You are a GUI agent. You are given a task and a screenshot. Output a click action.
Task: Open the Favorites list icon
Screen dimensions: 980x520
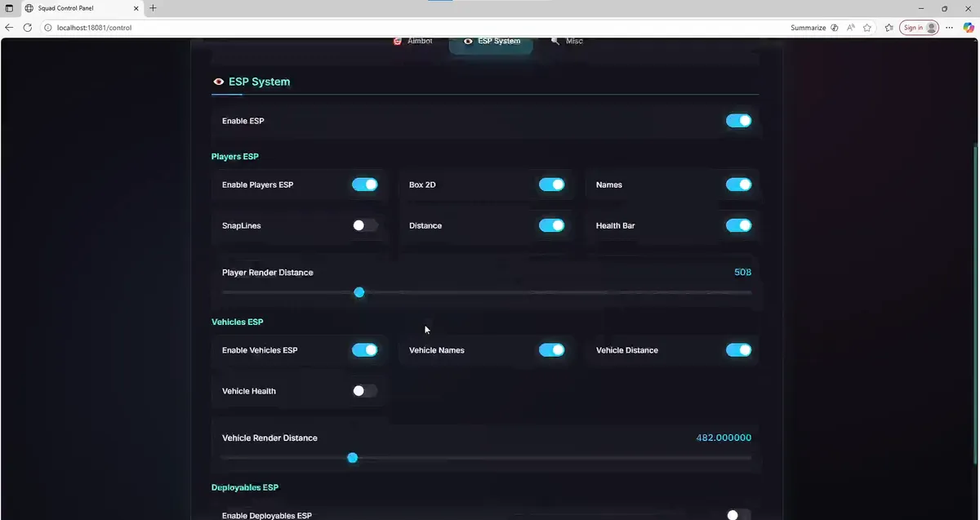coord(889,27)
